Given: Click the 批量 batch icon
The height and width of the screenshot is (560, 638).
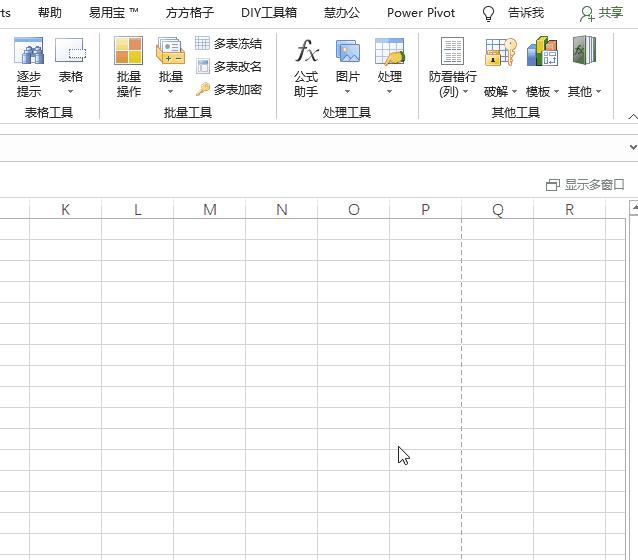Looking at the screenshot, I should (170, 50).
